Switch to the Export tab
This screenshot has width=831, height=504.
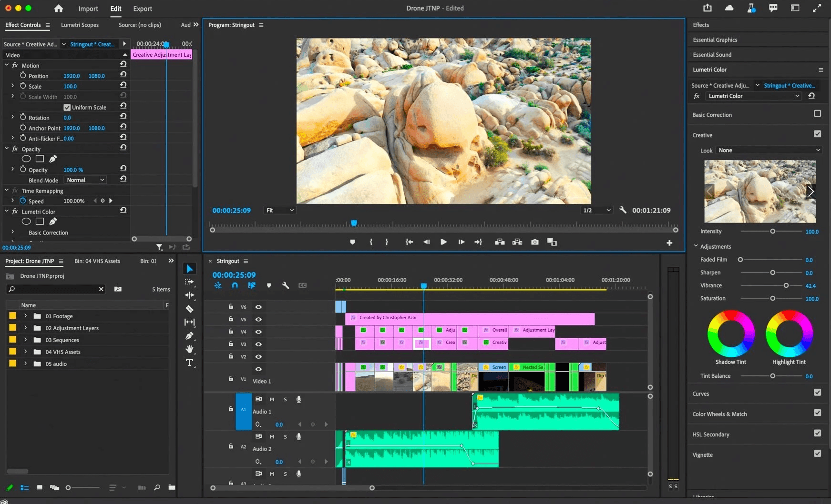pos(143,9)
